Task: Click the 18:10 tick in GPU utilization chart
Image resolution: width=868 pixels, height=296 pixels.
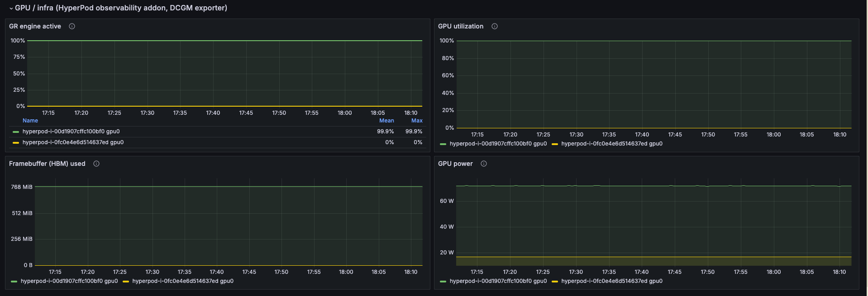Action: [839, 135]
